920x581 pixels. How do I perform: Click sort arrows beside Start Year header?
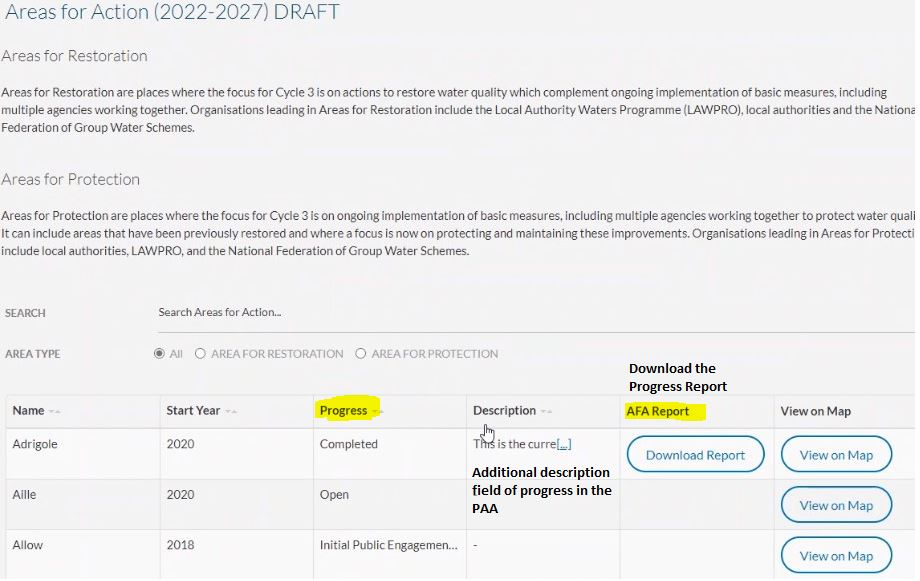coord(231,412)
